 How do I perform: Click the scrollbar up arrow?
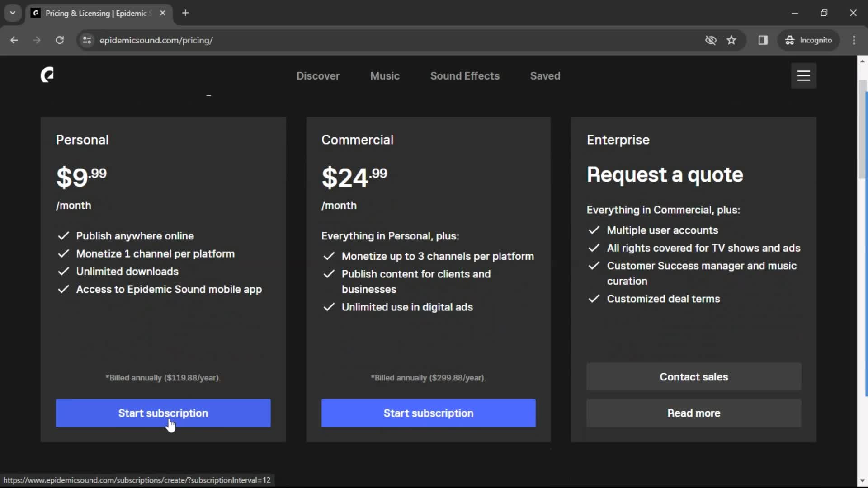(863, 61)
